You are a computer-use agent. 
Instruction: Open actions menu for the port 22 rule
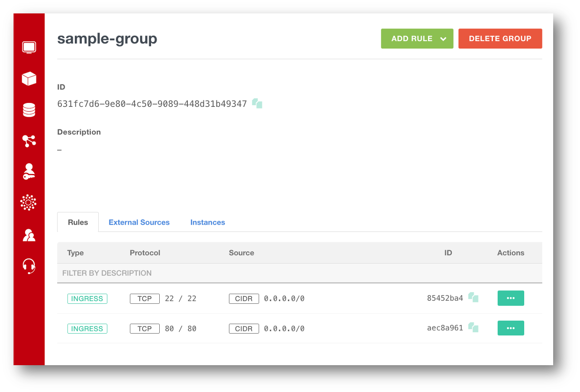(x=511, y=298)
